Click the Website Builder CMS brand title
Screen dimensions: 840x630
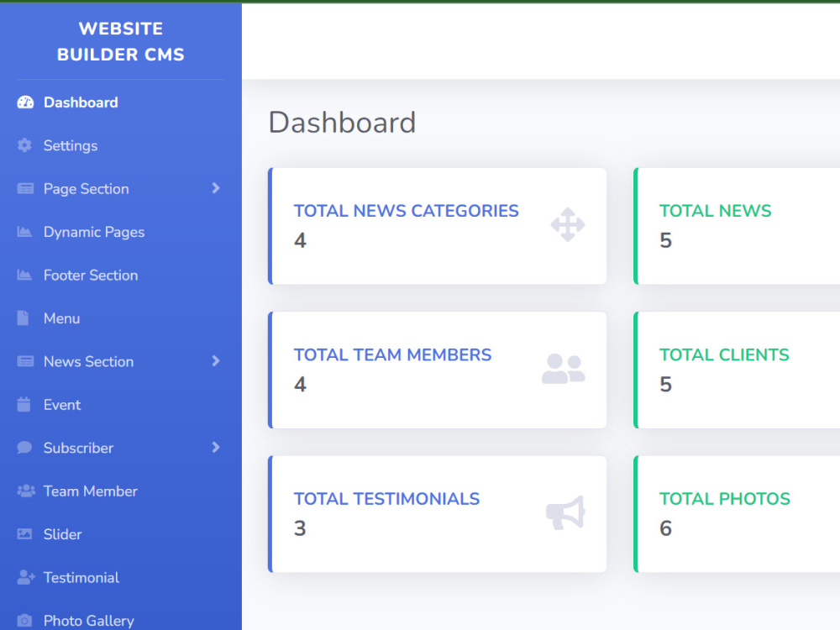tap(120, 41)
